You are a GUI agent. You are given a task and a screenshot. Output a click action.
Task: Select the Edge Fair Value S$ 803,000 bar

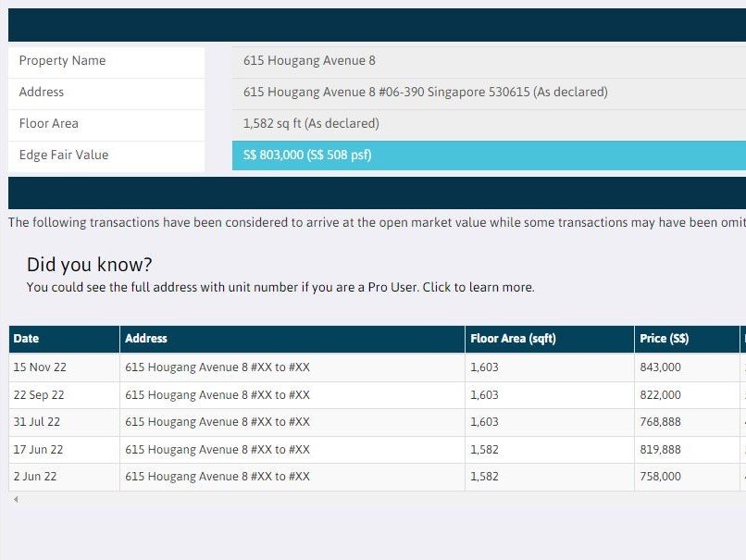489,156
